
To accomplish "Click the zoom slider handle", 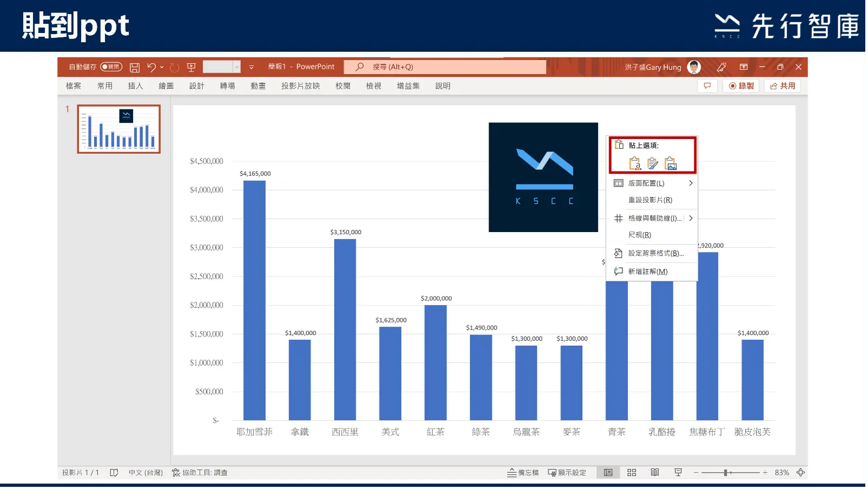I will click(x=726, y=473).
